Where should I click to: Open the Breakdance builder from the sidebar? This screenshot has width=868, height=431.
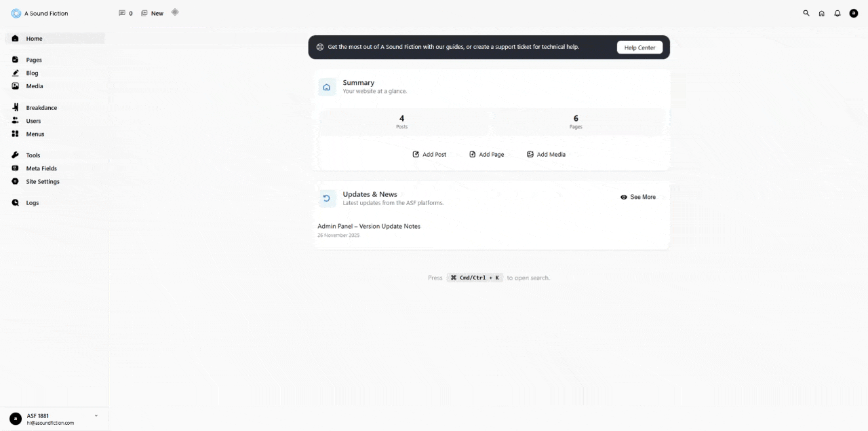click(x=41, y=107)
